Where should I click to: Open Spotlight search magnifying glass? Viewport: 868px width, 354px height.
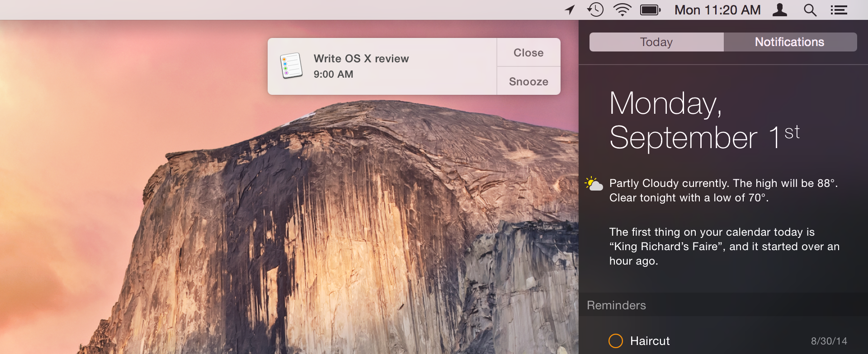[x=810, y=10]
